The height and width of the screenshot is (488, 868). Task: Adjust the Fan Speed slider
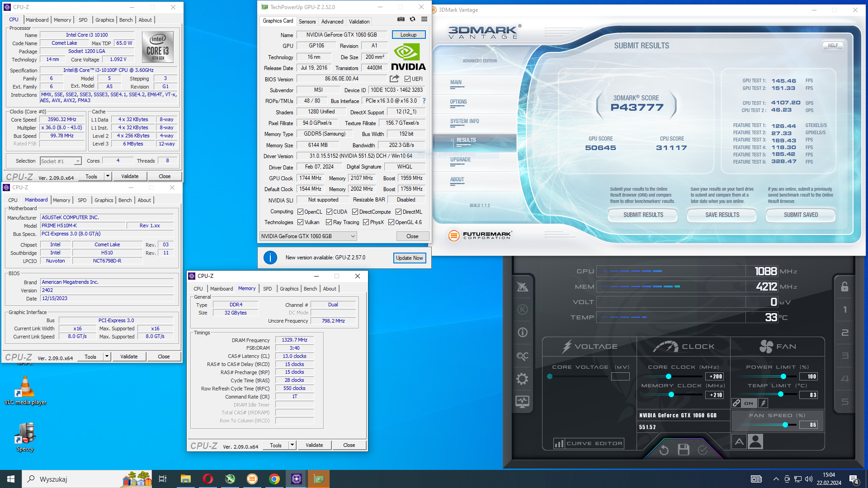pyautogui.click(x=768, y=425)
